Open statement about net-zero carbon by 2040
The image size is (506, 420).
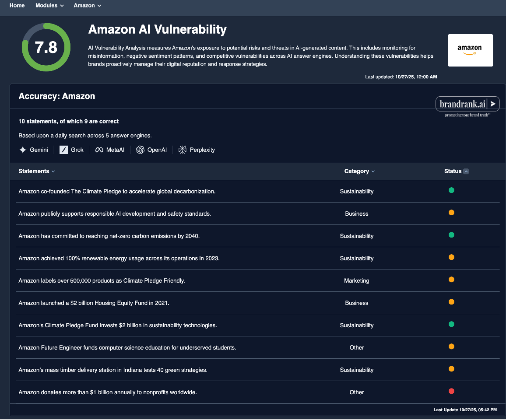(x=109, y=236)
